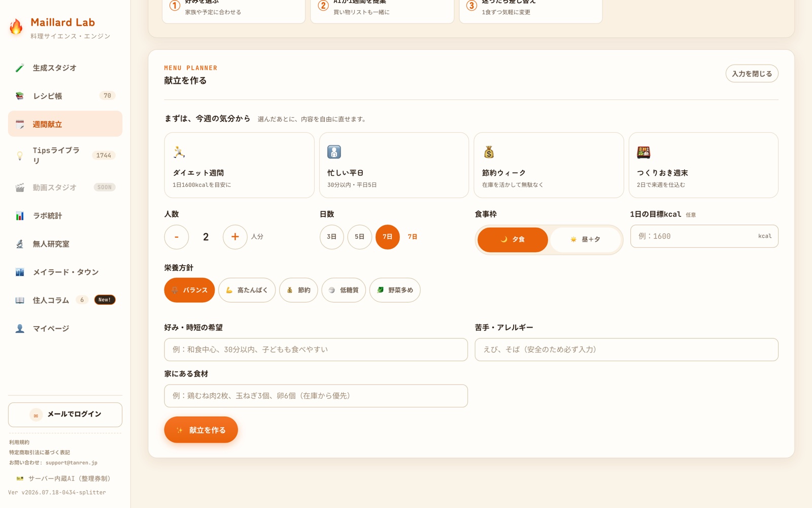Decrease the number of people with minus
812x508 pixels.
(177, 237)
